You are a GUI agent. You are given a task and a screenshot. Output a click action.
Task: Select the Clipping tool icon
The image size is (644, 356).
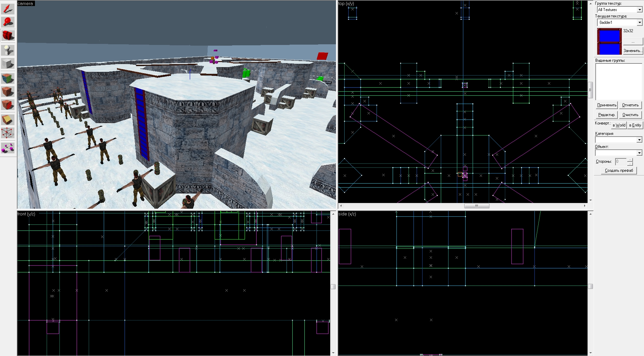coord(8,119)
